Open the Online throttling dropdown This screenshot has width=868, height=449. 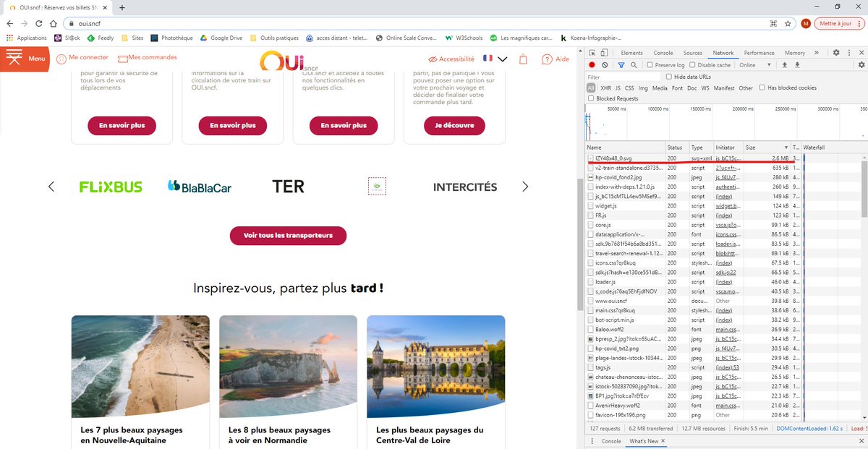click(755, 65)
